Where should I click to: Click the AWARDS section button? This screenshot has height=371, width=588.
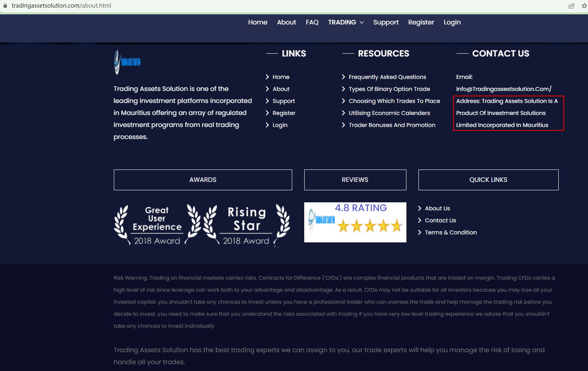[203, 180]
